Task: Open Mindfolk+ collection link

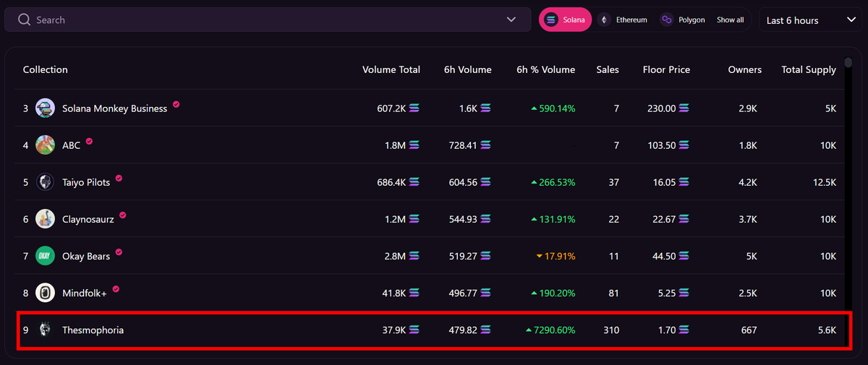Action: (x=85, y=293)
